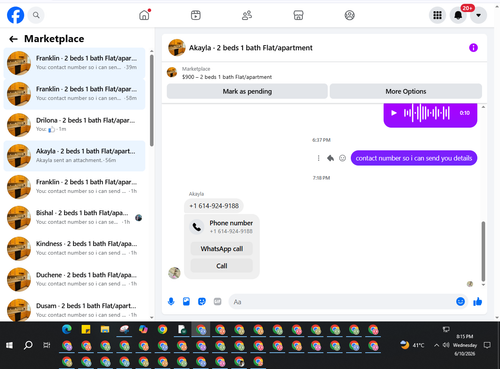Image resolution: width=500 pixels, height=369 pixels.
Task: Open Drilona conversation
Action: (x=74, y=125)
